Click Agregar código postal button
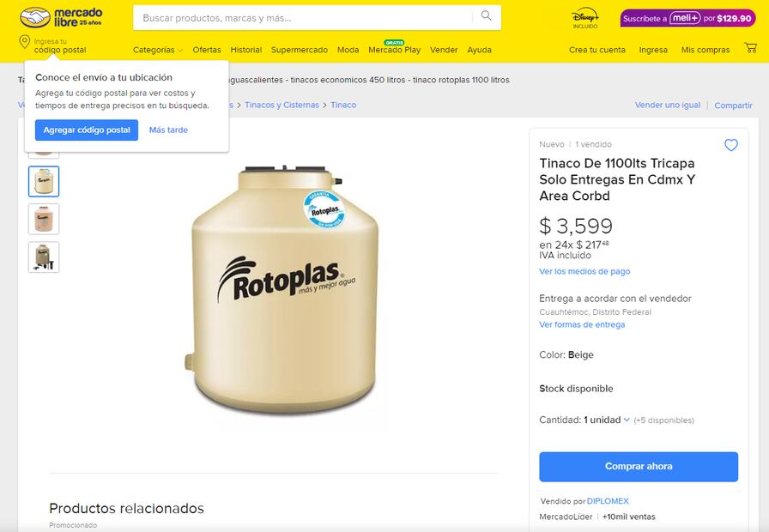The image size is (769, 532). [x=87, y=130]
